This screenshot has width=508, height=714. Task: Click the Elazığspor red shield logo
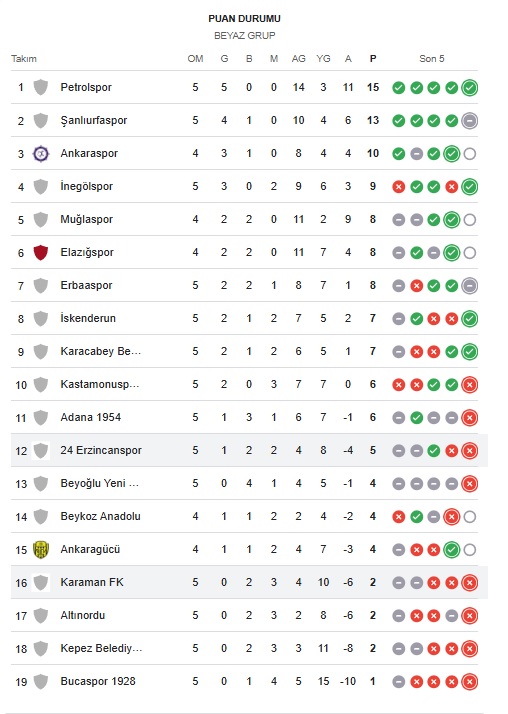click(41, 252)
